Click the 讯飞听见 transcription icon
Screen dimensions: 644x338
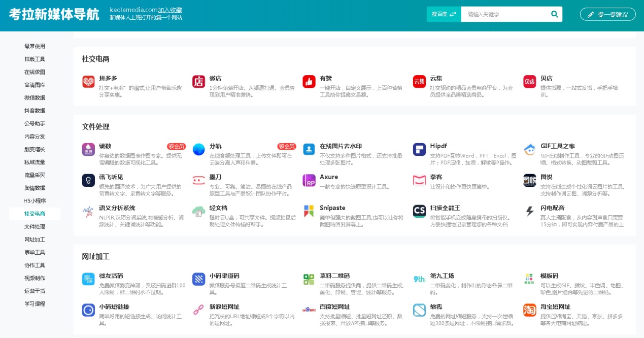(88, 179)
